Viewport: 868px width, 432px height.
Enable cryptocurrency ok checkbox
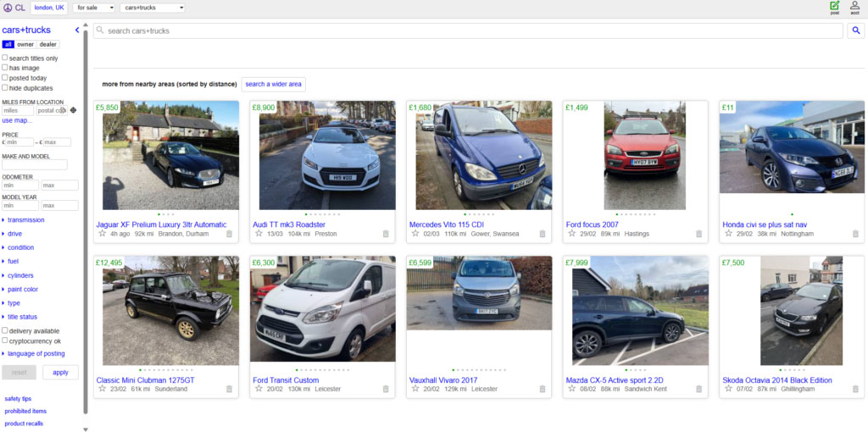(5, 341)
